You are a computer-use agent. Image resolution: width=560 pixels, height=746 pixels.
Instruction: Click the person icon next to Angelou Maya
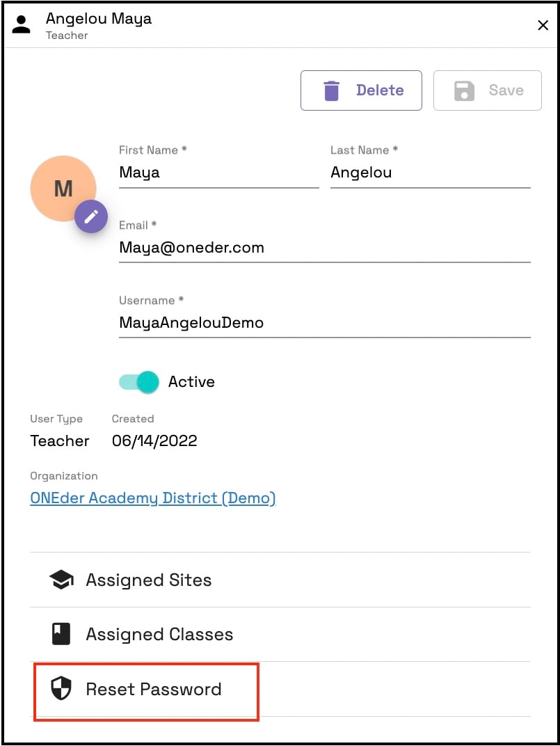coord(20,24)
